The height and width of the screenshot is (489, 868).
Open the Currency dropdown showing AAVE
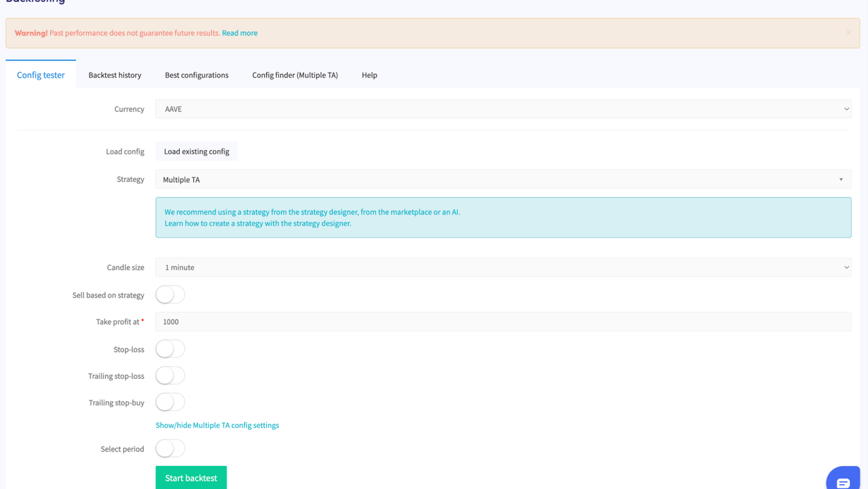[503, 109]
